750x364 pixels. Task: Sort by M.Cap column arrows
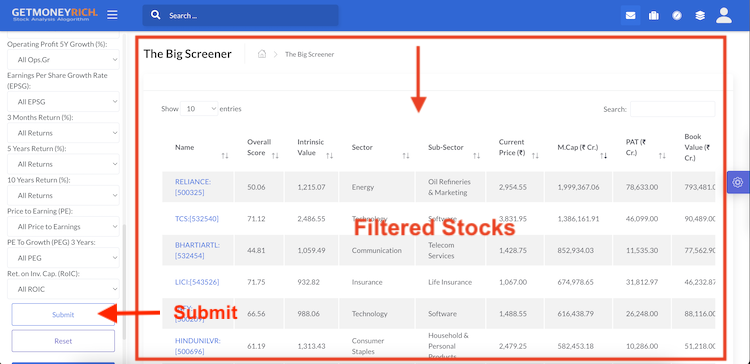coord(604,156)
